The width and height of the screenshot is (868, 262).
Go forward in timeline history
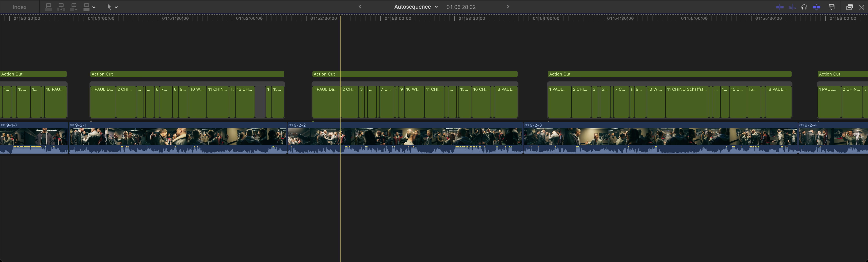(508, 7)
